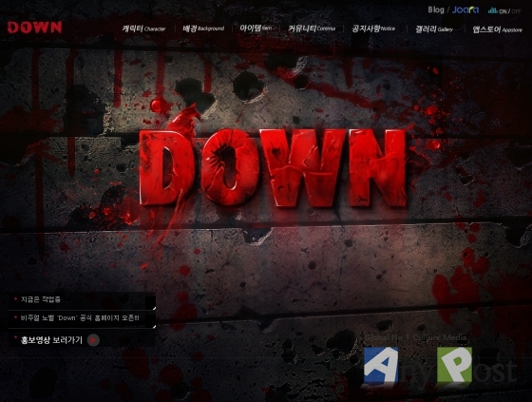Turn background sound ON
Viewport: 532px width, 402px height.
click(503, 11)
